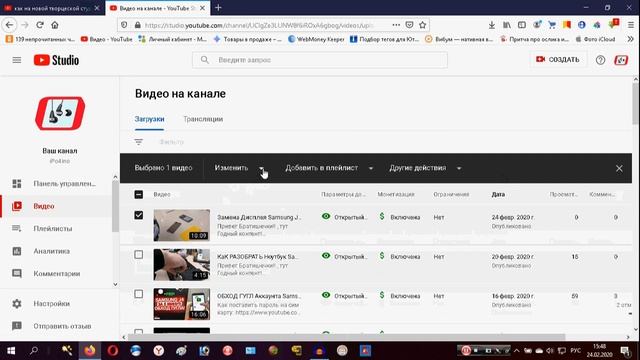Open Плейлисты in the sidebar
Image resolution: width=640 pixels, height=360 pixels.
pos(56,229)
